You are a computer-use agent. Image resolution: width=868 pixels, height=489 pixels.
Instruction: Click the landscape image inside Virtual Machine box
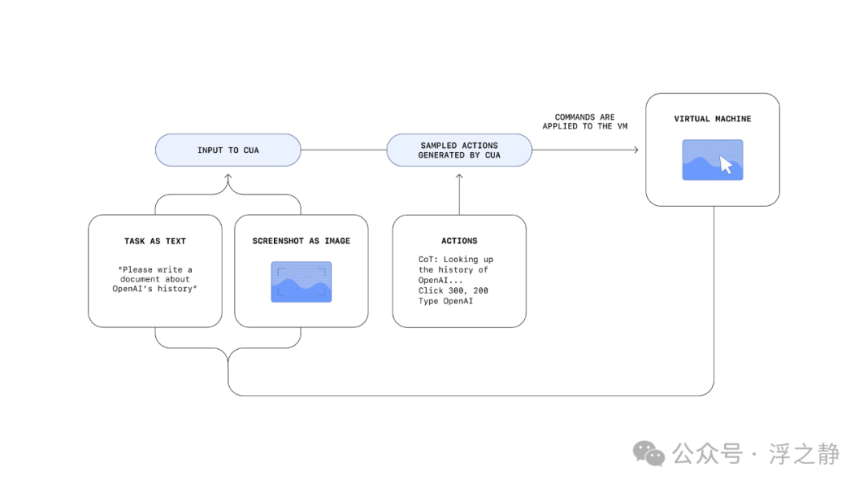pyautogui.click(x=712, y=159)
